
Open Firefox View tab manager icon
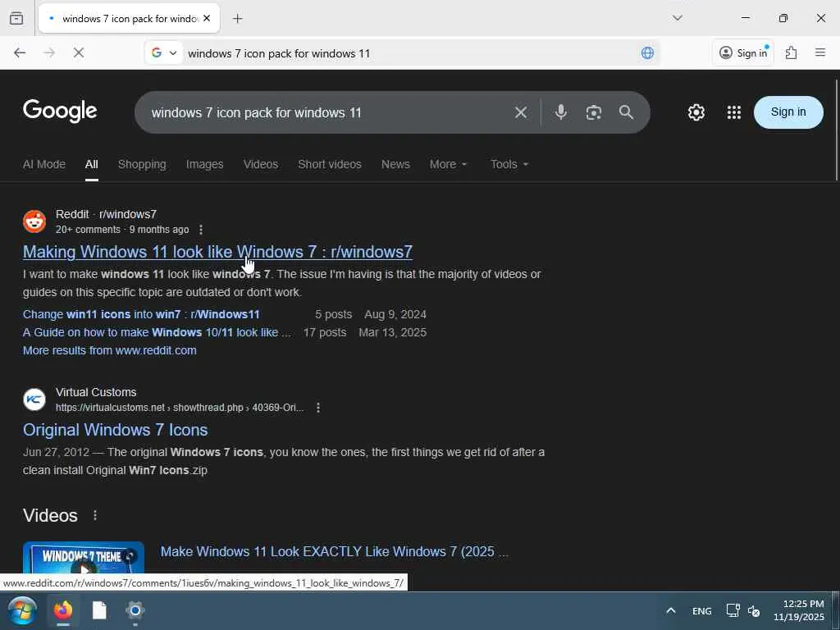coord(16,18)
